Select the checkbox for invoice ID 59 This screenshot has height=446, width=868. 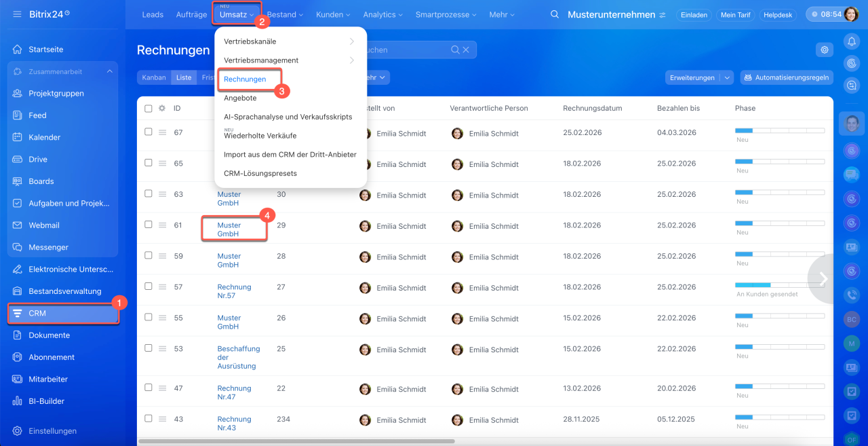149,256
